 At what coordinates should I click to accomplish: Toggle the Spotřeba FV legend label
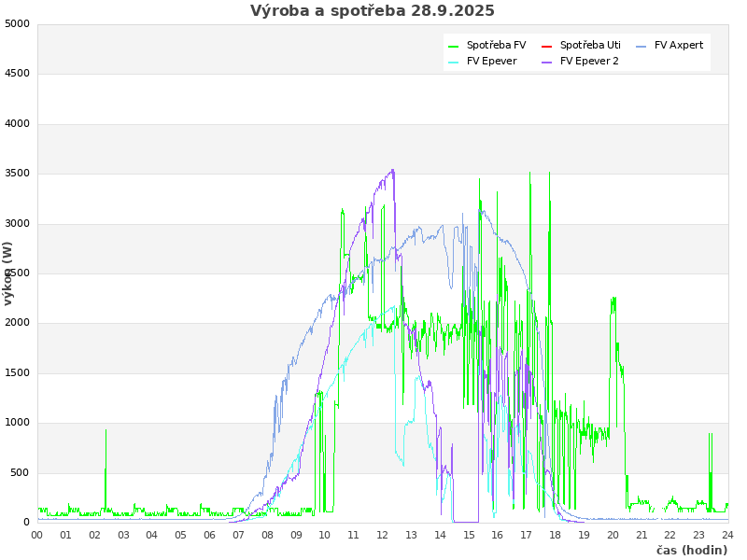pos(496,45)
